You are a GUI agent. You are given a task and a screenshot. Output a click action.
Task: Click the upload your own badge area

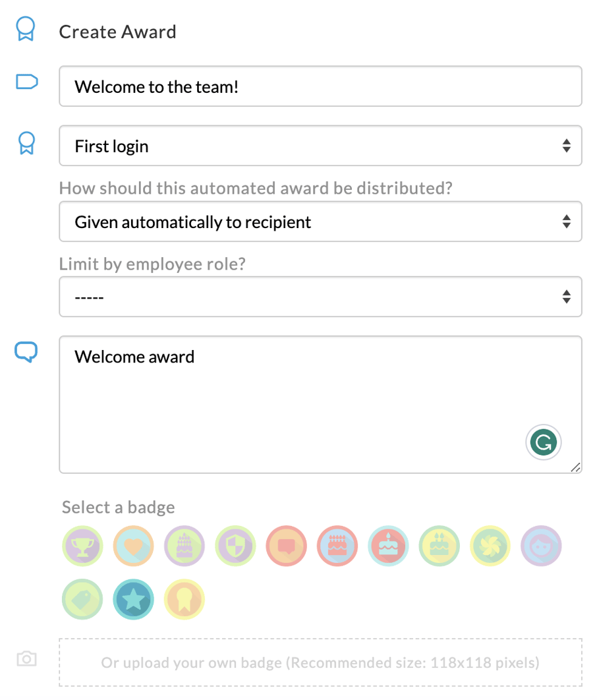tap(320, 662)
